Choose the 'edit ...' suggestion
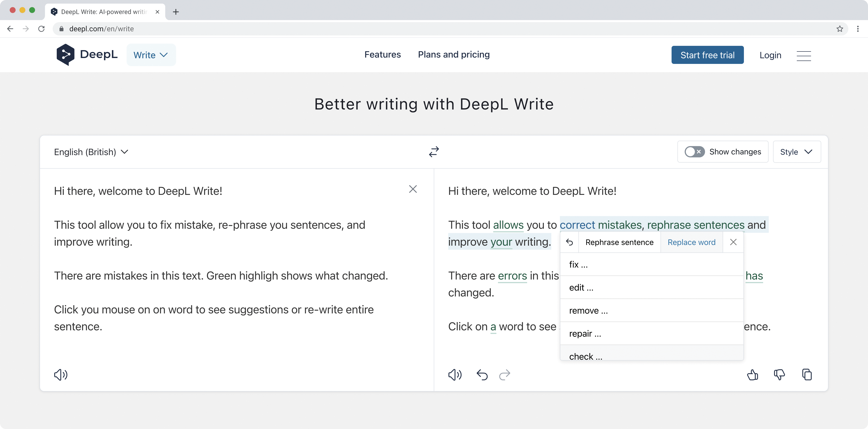The image size is (868, 429). tap(652, 288)
